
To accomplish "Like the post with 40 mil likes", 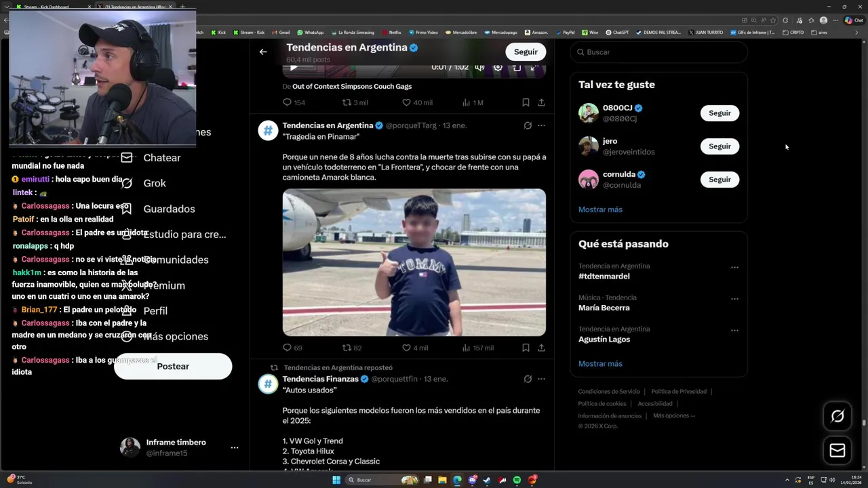I will click(406, 102).
